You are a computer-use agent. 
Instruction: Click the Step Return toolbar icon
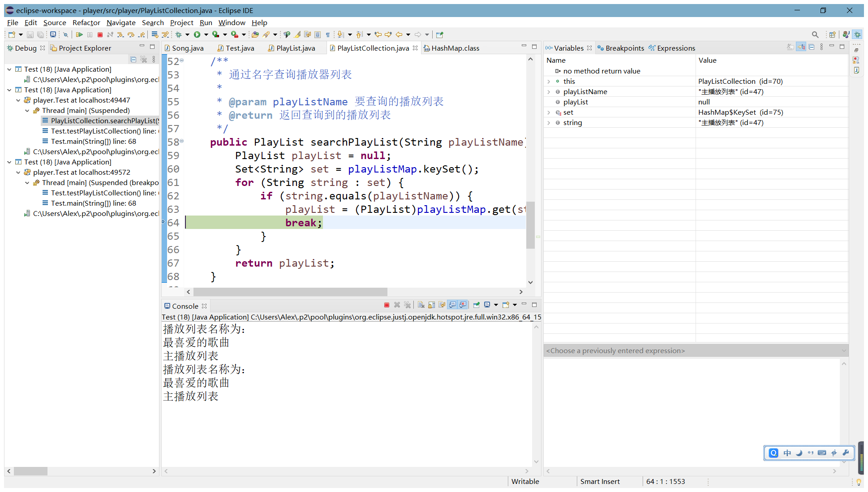142,35
